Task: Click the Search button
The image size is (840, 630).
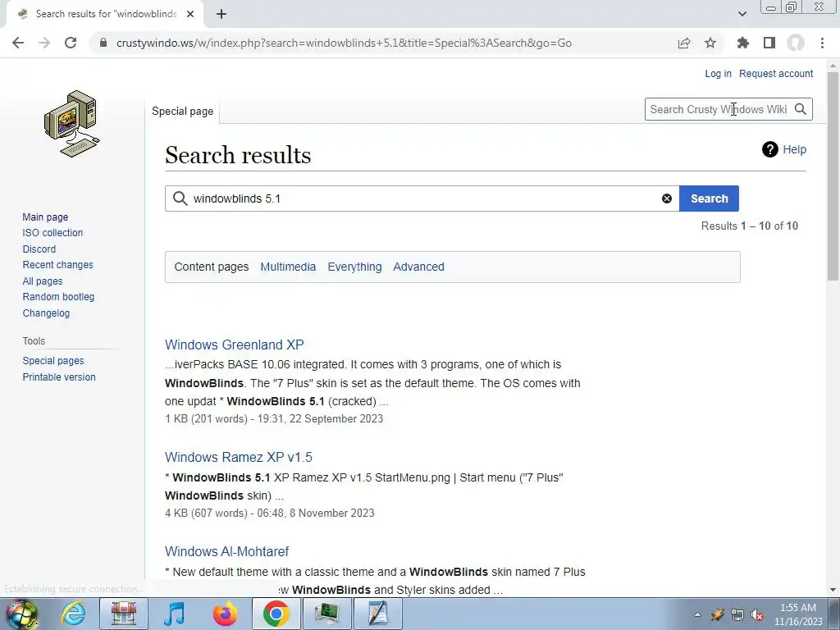Action: (x=709, y=199)
